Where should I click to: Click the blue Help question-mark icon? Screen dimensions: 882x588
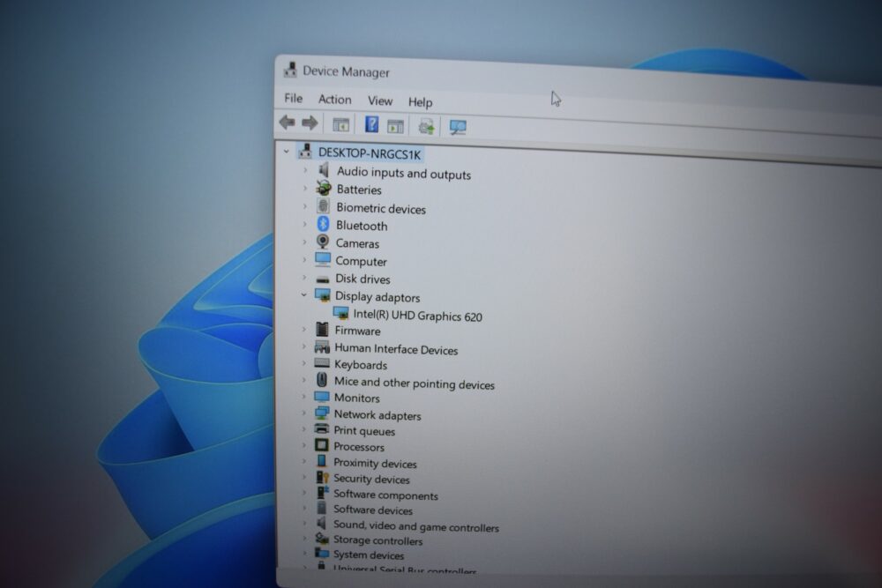click(x=371, y=124)
